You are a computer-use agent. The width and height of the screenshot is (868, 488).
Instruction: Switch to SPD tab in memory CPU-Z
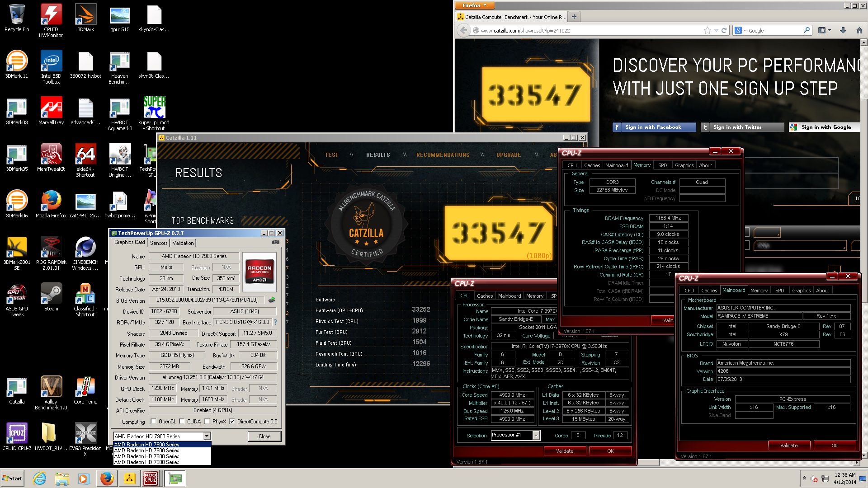[x=662, y=165]
